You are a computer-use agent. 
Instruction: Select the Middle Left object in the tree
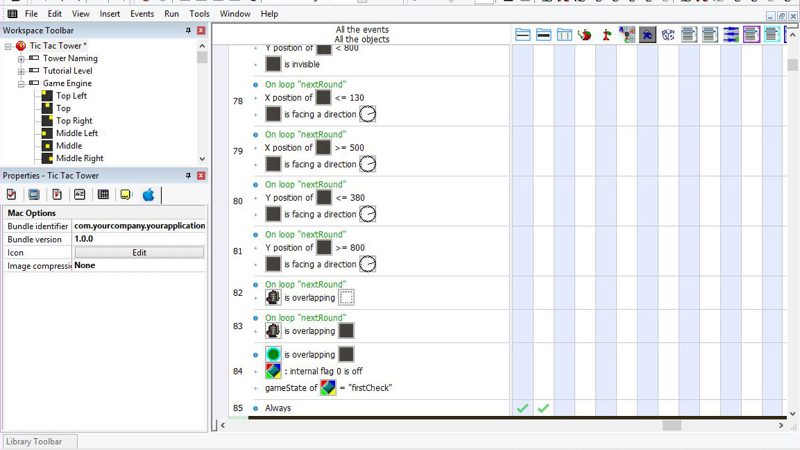coord(77,133)
